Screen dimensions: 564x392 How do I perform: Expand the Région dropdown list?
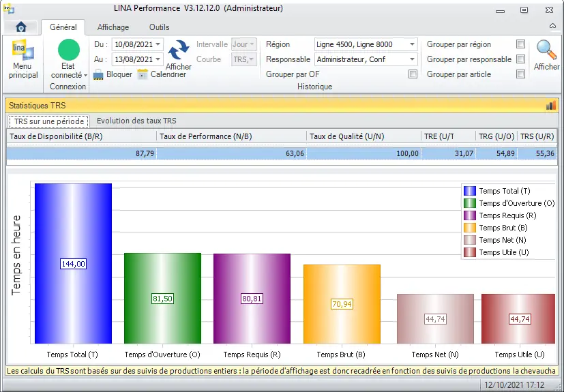[412, 44]
